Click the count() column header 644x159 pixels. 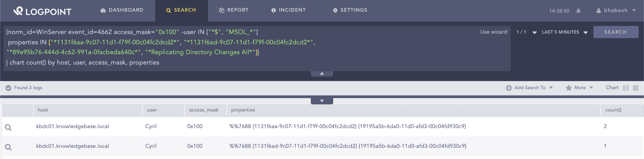[613, 110]
